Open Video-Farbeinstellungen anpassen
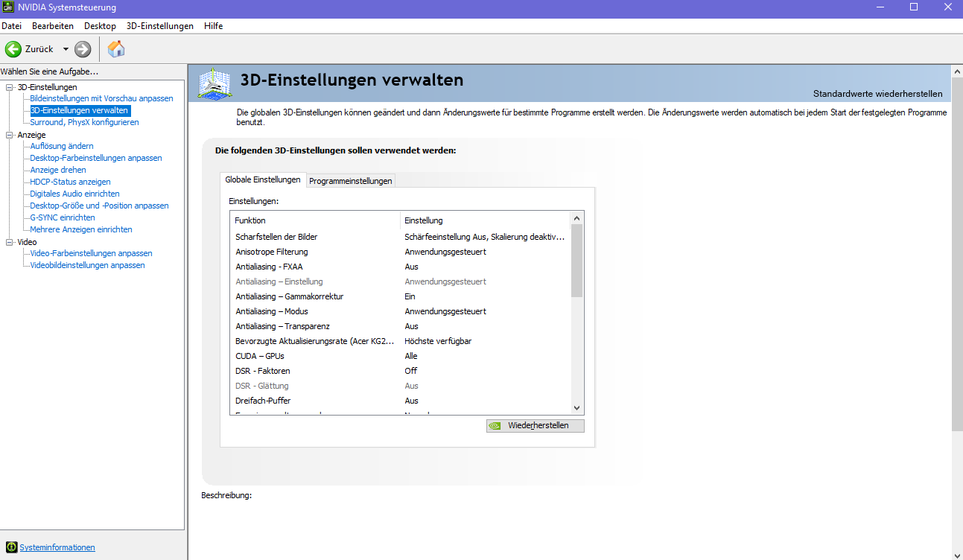 [x=91, y=253]
